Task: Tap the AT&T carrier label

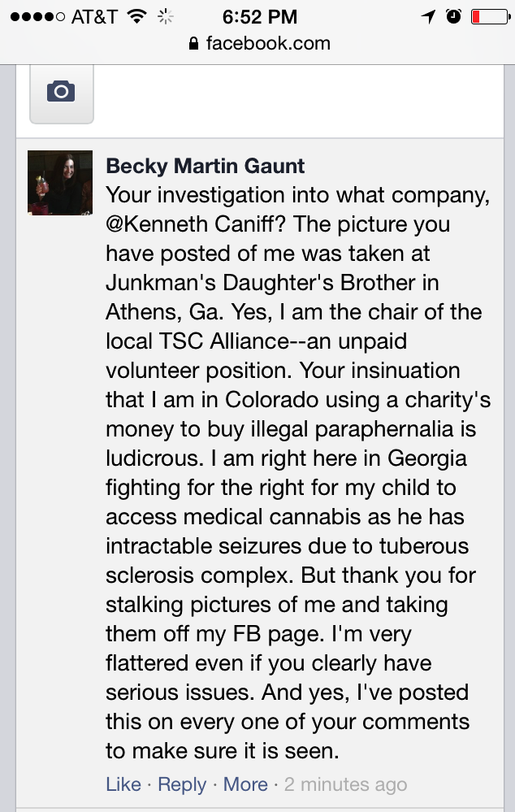Action: point(94,16)
